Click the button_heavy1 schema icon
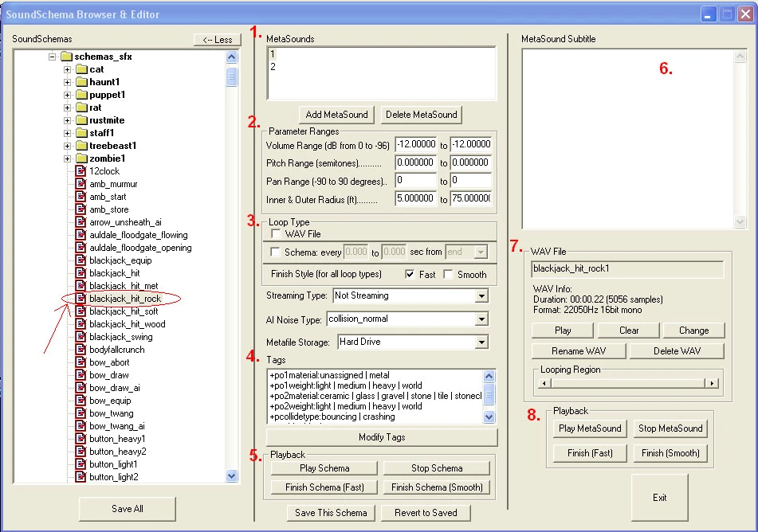Viewport: 758px width, 532px height. (x=81, y=439)
